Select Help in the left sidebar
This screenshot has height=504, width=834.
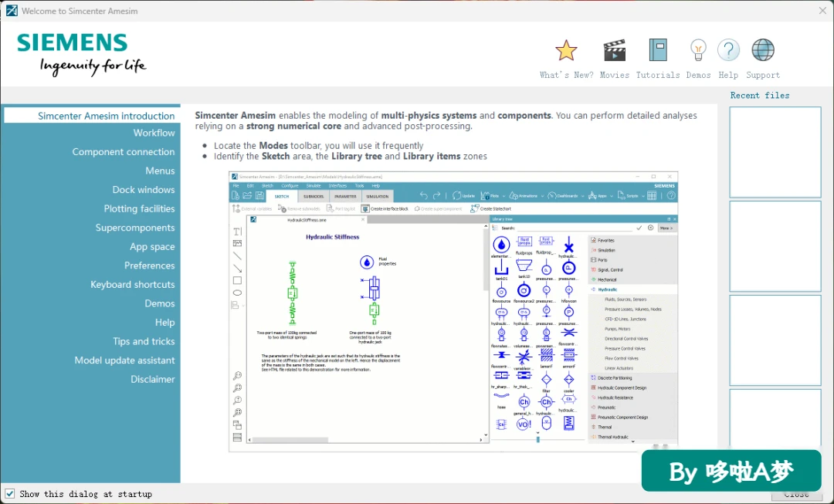(x=165, y=322)
